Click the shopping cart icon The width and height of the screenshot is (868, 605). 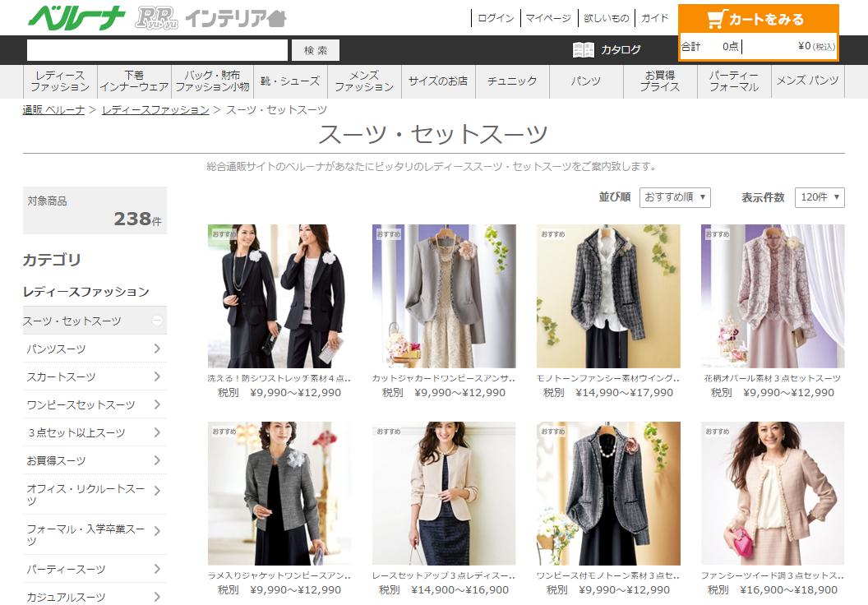715,20
